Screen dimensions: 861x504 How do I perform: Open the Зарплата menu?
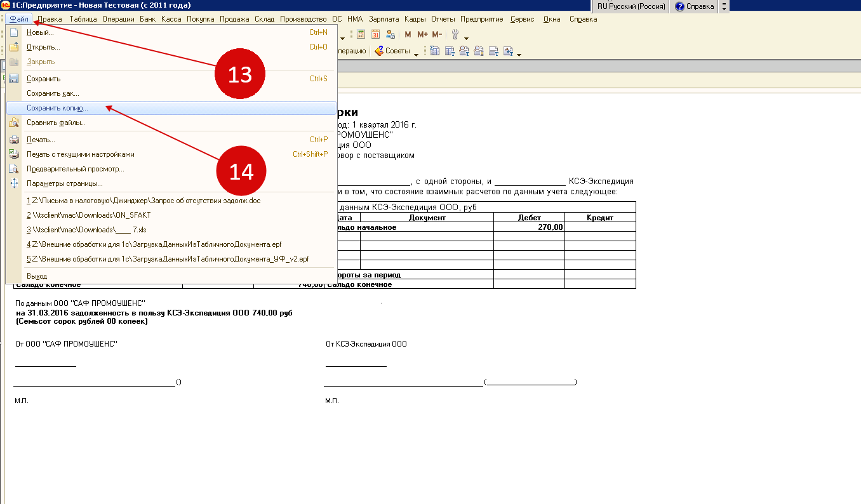(383, 19)
